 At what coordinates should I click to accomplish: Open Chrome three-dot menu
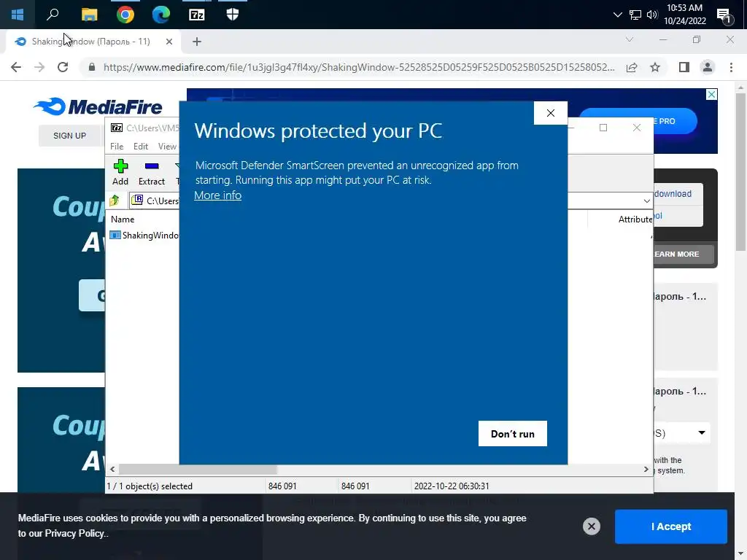pos(731,67)
